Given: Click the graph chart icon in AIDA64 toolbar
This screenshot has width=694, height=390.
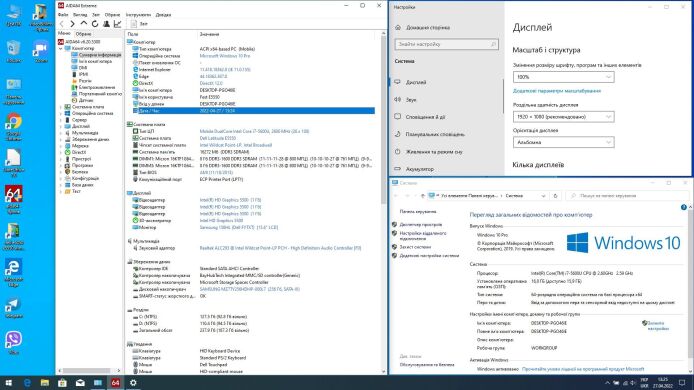Looking at the screenshot, I should tap(117, 24).
